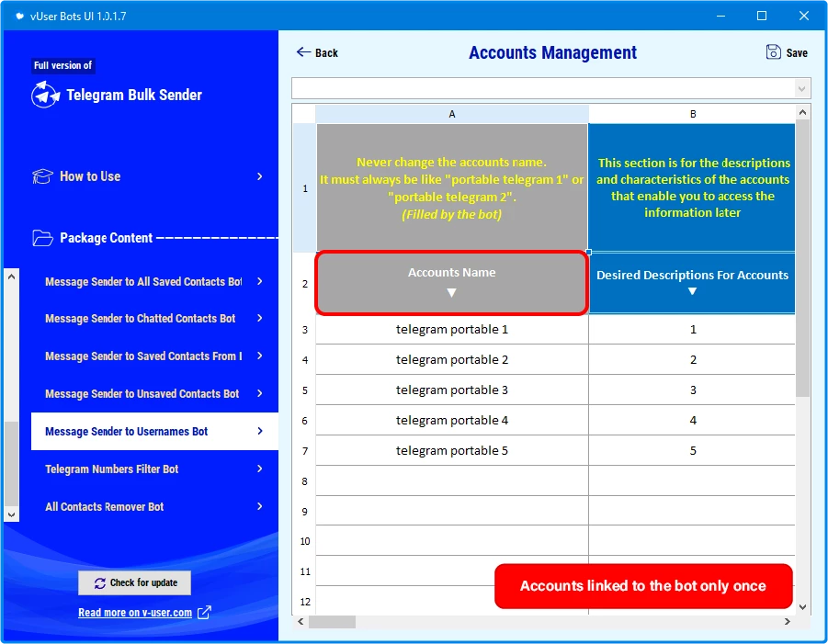Viewport: 828px width, 644px height.
Task: Select row 2 header
Action: point(304,284)
